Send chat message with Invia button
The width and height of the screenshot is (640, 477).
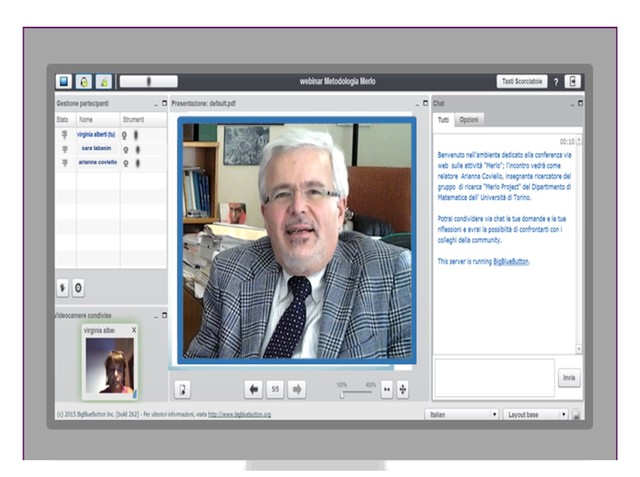tap(569, 378)
